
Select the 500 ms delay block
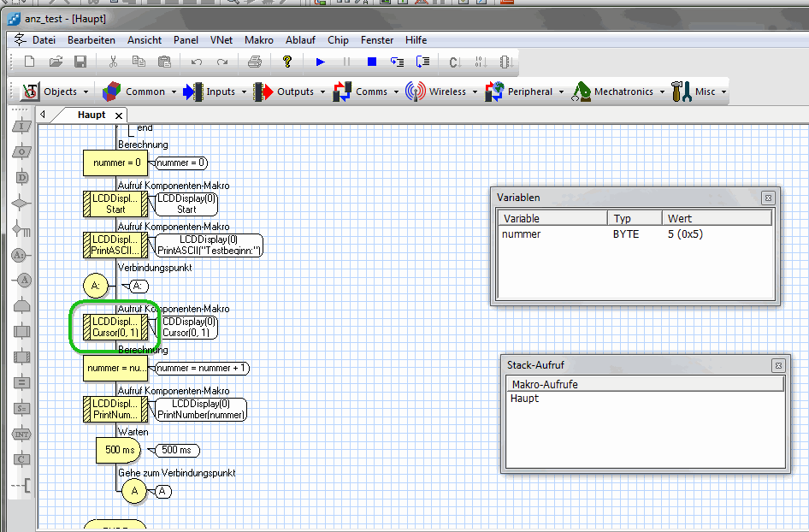tap(118, 450)
